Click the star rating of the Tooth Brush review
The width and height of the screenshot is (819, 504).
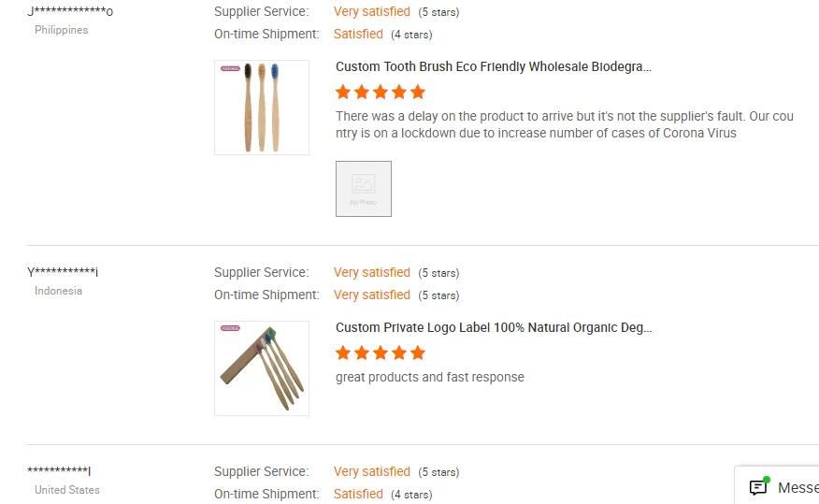click(x=381, y=92)
